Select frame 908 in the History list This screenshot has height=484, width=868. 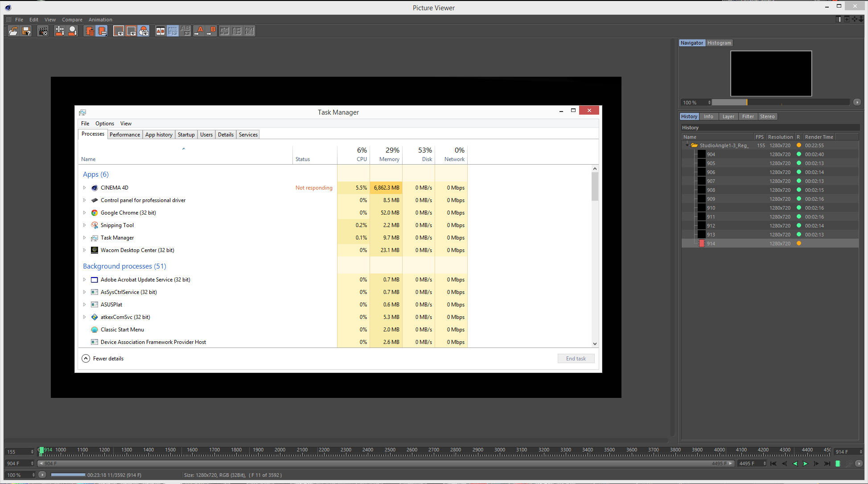point(711,190)
